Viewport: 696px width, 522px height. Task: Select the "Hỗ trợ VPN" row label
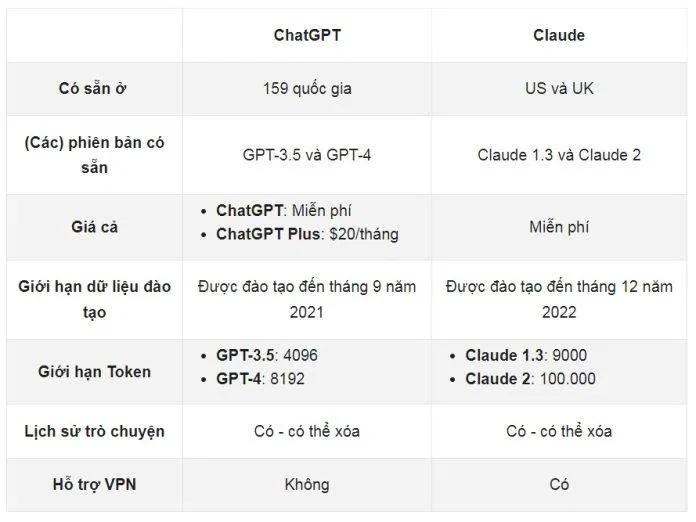95,484
